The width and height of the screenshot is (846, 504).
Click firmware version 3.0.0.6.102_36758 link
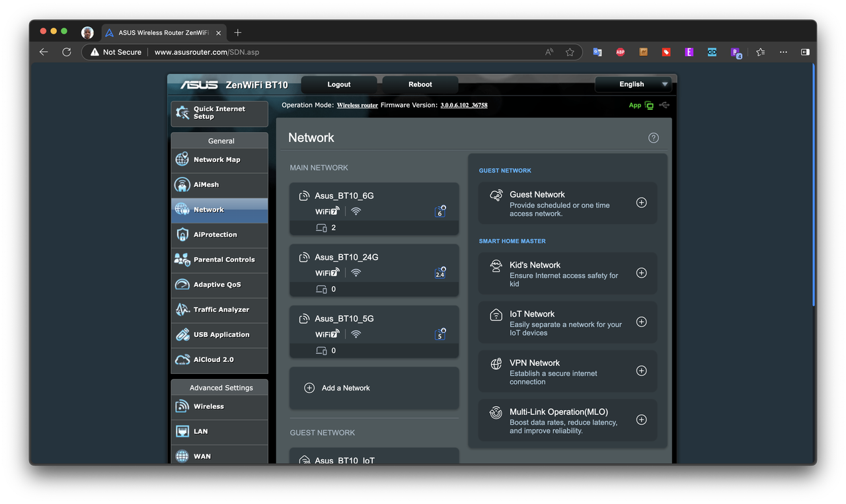(x=464, y=105)
